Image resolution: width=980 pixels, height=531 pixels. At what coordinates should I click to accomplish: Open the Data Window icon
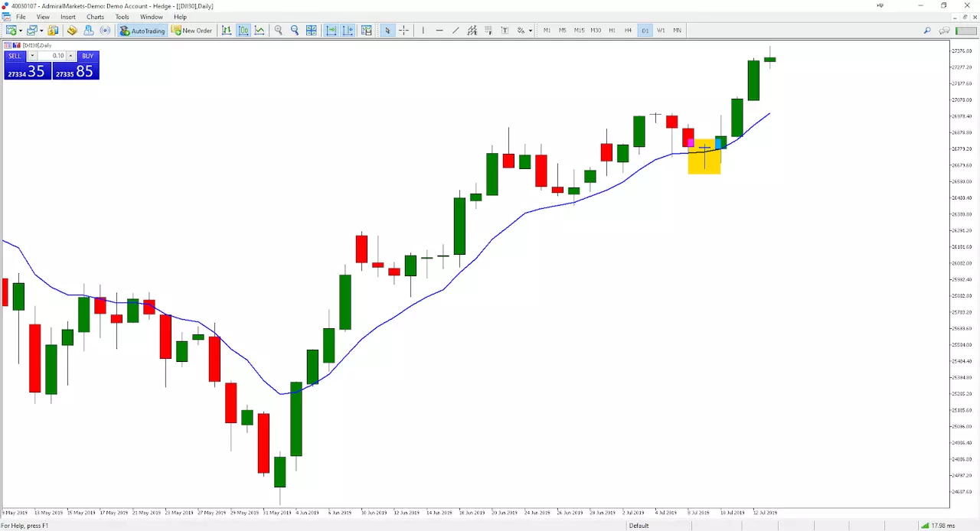point(72,31)
